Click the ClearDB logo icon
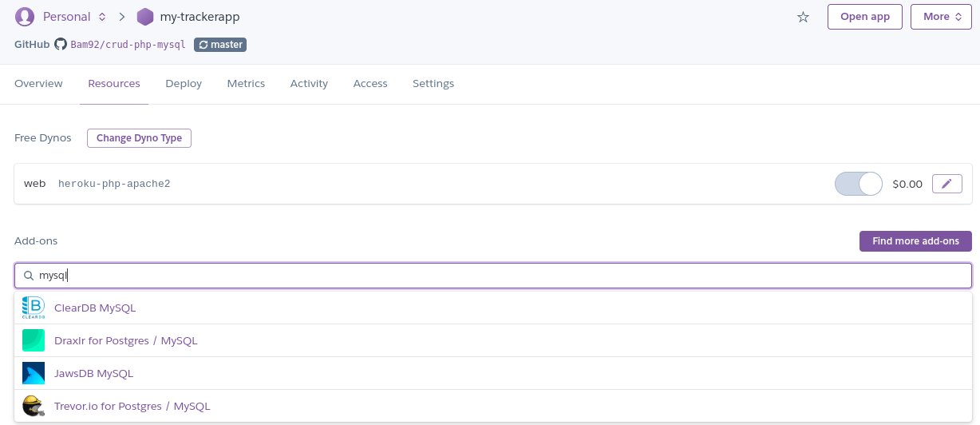The height and width of the screenshot is (425, 980). pyautogui.click(x=34, y=308)
